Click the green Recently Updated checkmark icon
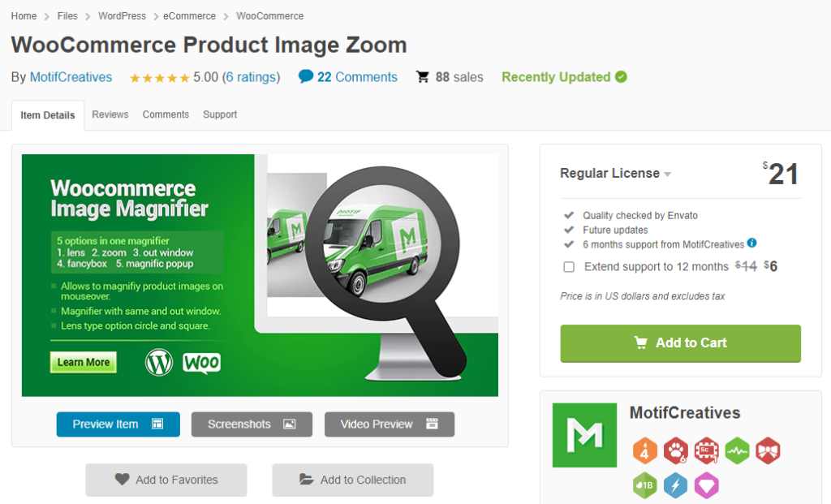The image size is (831, 504). tap(621, 77)
